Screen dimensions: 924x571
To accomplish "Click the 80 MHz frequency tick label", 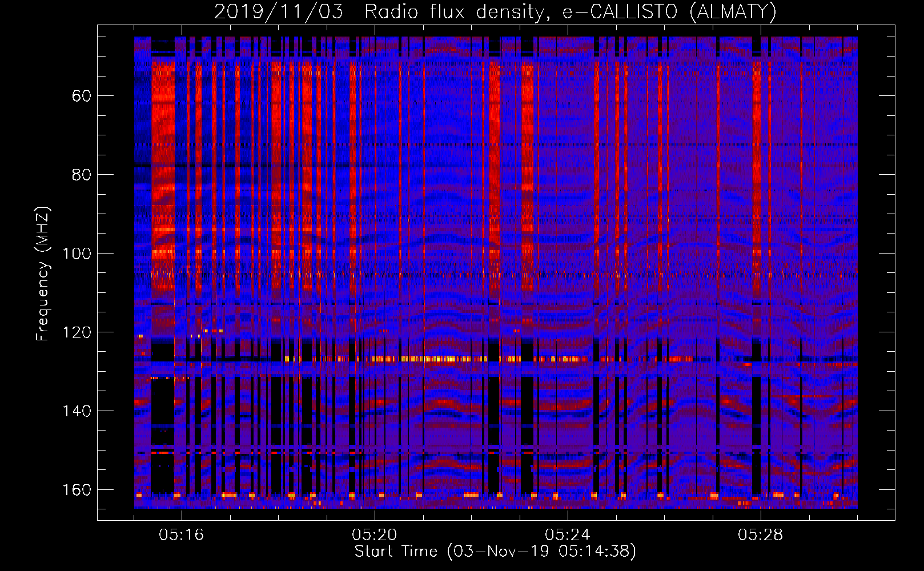I will pos(82,175).
